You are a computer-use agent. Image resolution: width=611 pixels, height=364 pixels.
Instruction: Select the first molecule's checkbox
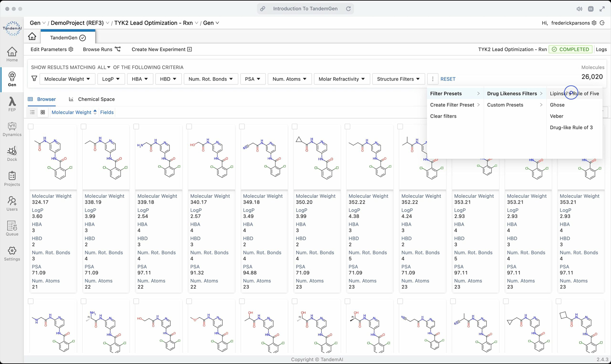[x=31, y=126]
